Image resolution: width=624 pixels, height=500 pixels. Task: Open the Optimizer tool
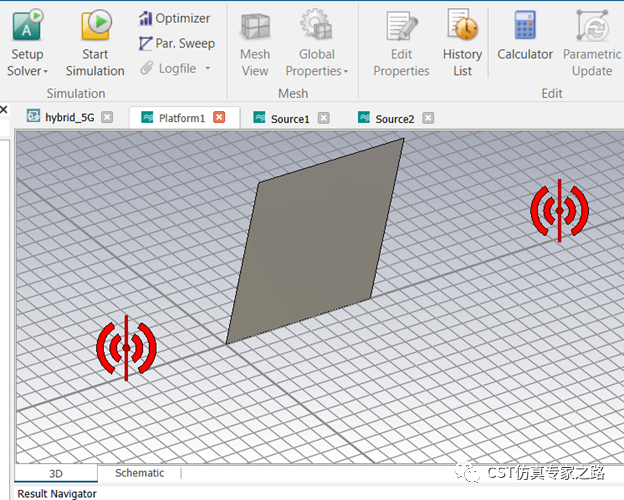coord(174,18)
